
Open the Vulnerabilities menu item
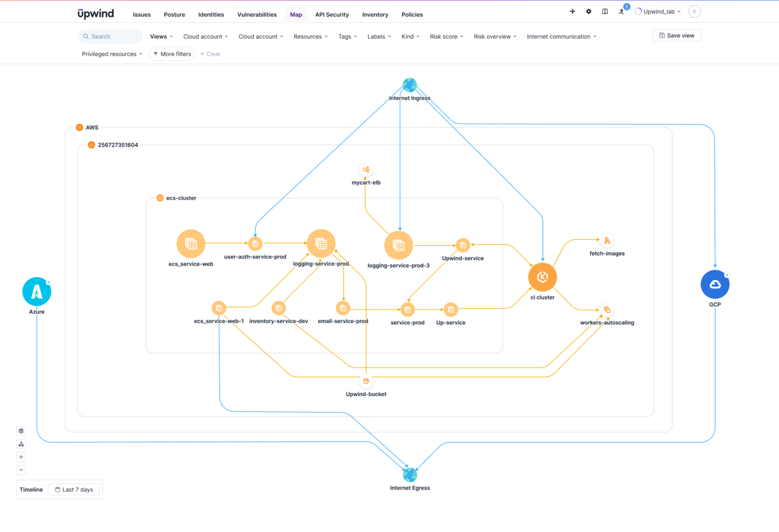click(x=257, y=14)
